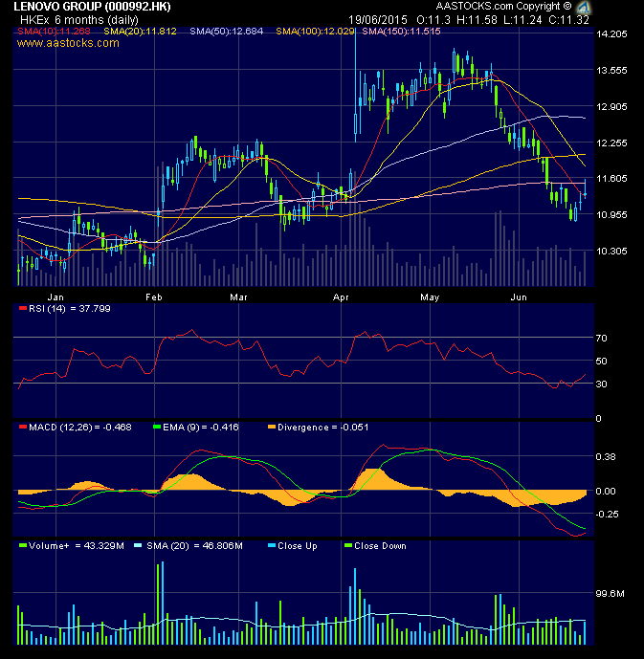Click the EMA (9) = -0.416 label

[201, 427]
